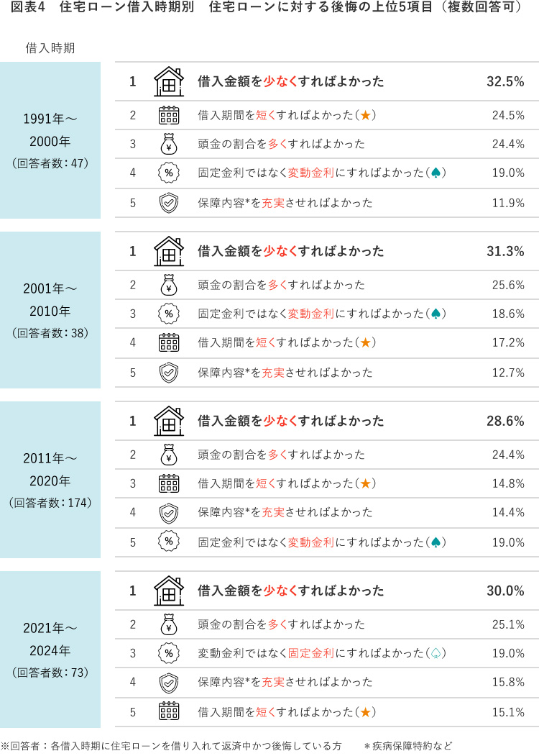Click the shield checkmark icon in the 2001年～2010年 group
539x756 pixels.
click(168, 373)
